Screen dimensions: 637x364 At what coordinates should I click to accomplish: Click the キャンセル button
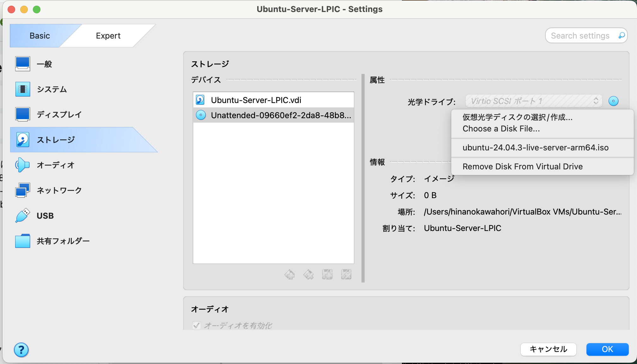[x=549, y=349]
